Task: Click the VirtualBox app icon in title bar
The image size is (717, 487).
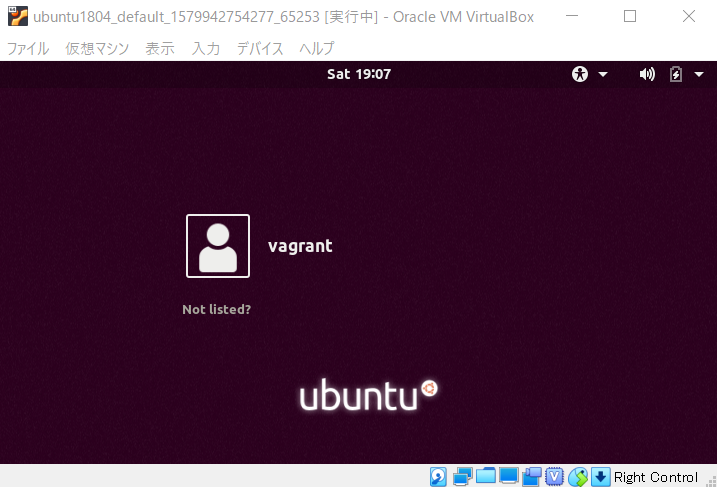Action: coord(18,16)
